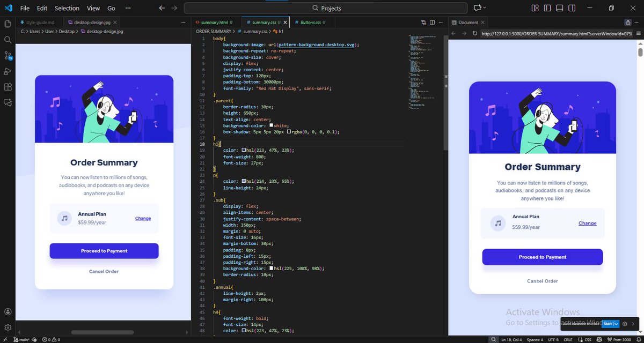
Task: Click the Change link in the preview pane
Action: pos(587,223)
